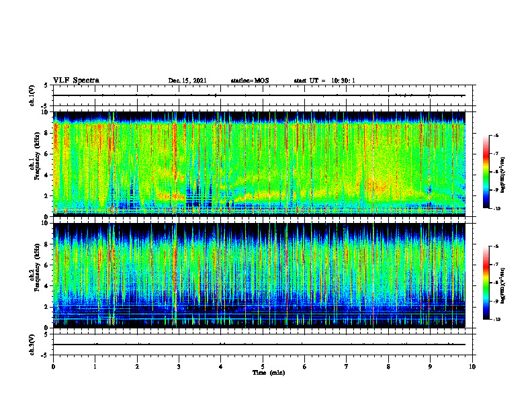Click time axis tick label "4"
Image resolution: width=532 pixels, height=411 pixels.
click(x=220, y=367)
